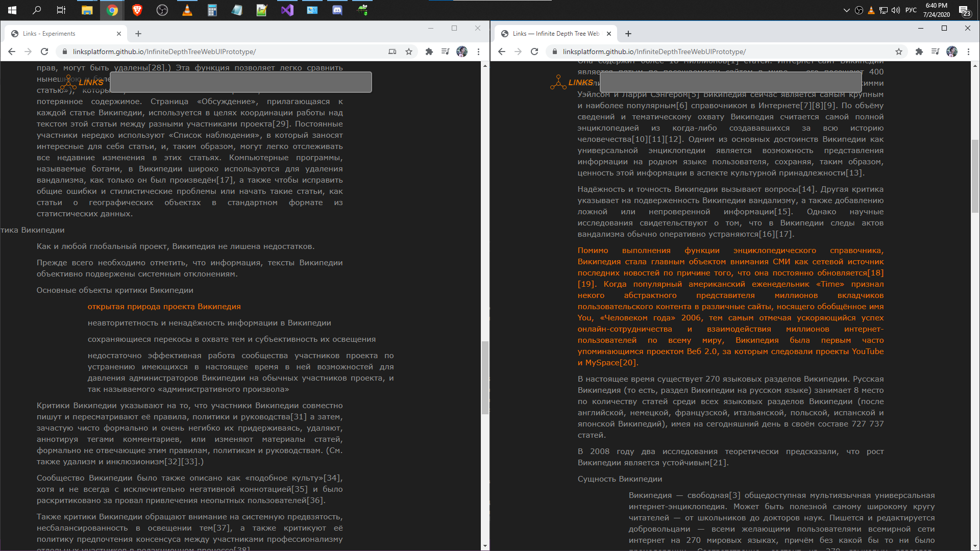The image size is (980, 551).
Task: Open Extensions in the right Chrome window
Action: (x=919, y=52)
